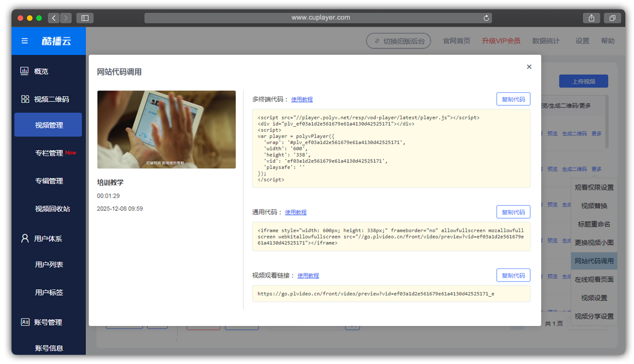Viewport: 634px width, 364px height.
Task: Click the iframe 通用代码 code box
Action: coord(391,236)
